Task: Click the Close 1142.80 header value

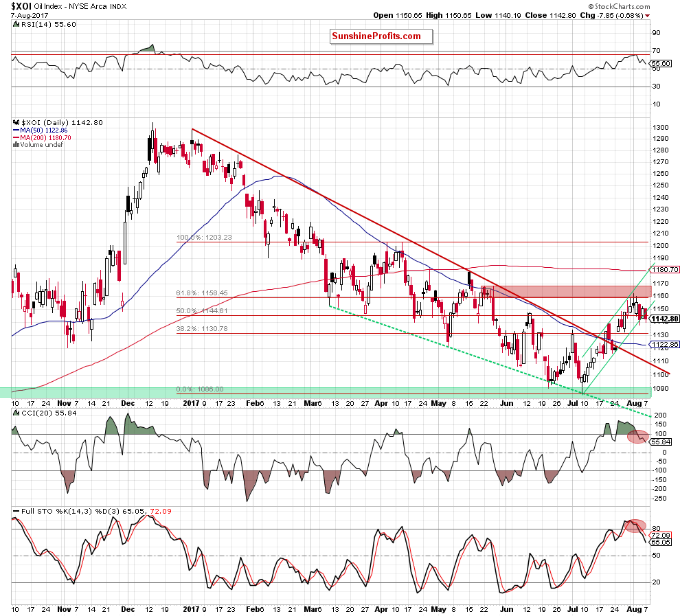Action: coord(550,15)
